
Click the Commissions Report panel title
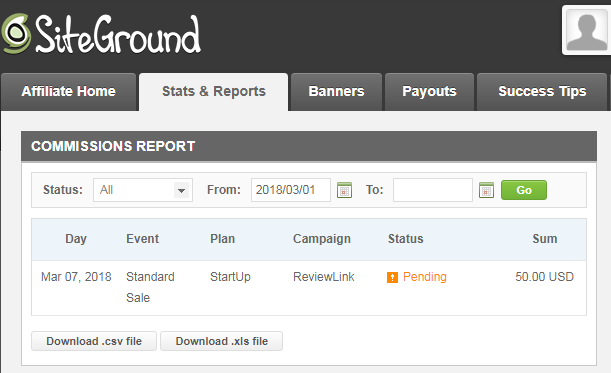coord(113,146)
